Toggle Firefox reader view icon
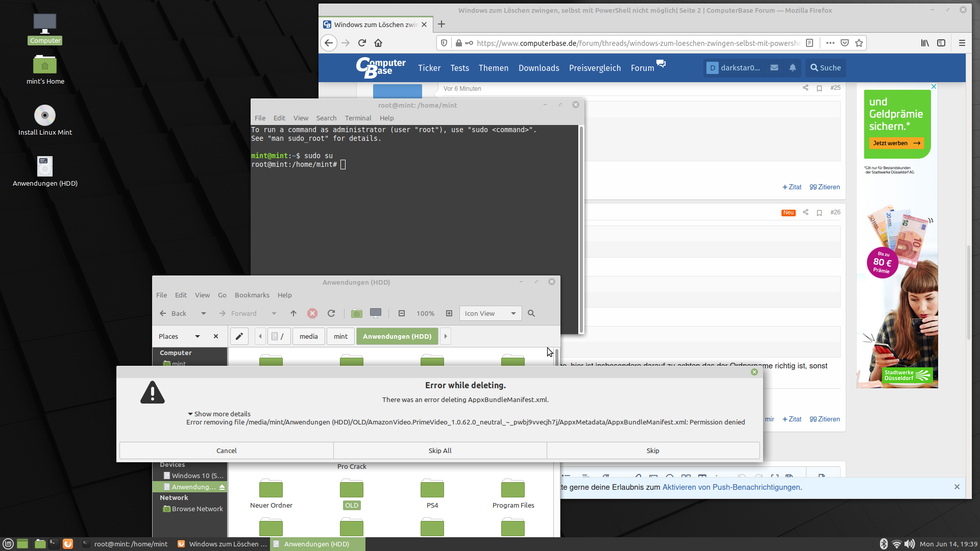Viewport: 980px width, 551px height. point(810,43)
